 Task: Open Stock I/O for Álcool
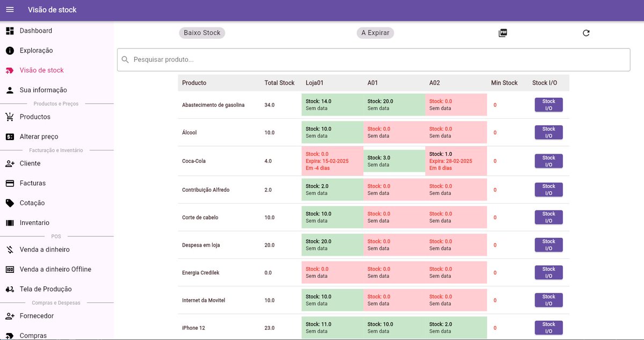[x=549, y=132]
